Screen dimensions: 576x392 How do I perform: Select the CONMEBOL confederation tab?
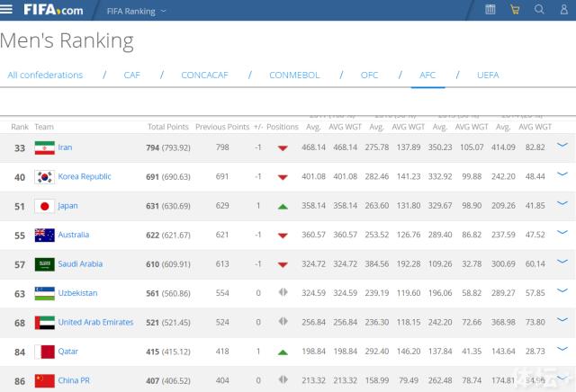click(294, 75)
